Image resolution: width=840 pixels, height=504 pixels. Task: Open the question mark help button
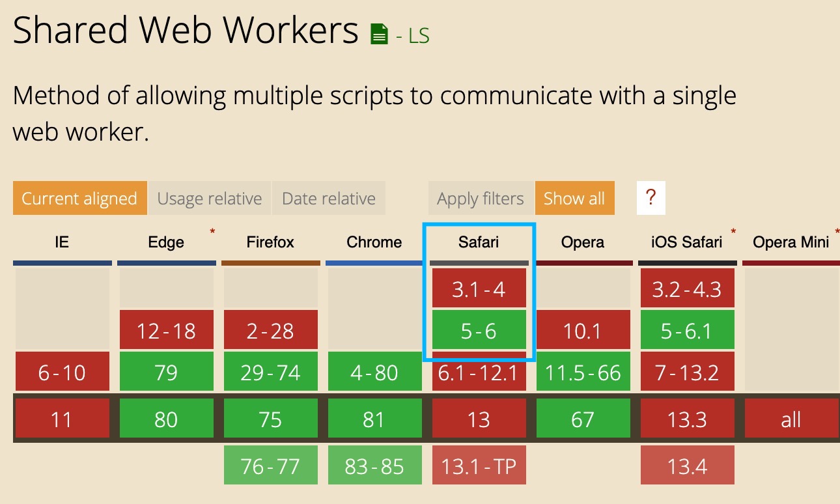pyautogui.click(x=651, y=198)
